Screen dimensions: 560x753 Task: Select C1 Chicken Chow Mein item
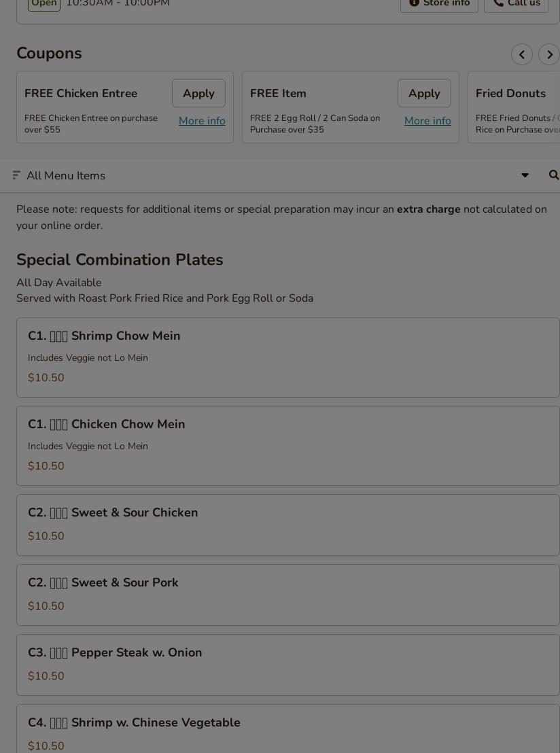point(287,446)
